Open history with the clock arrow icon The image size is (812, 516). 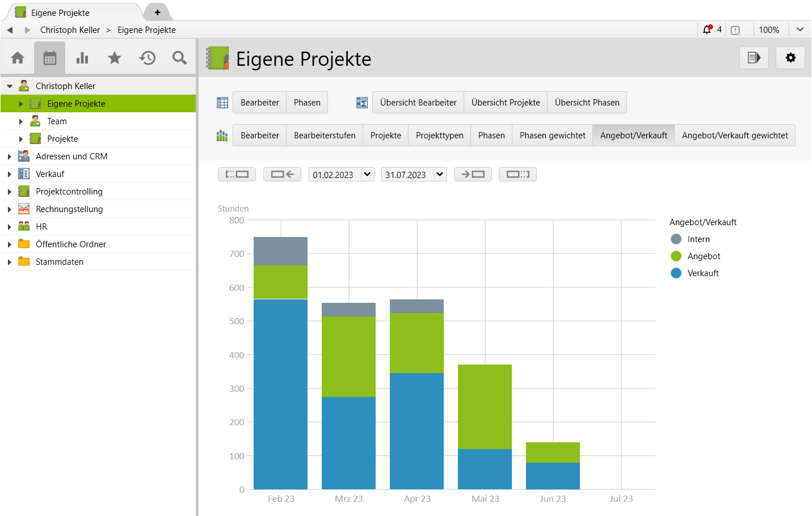(148, 58)
